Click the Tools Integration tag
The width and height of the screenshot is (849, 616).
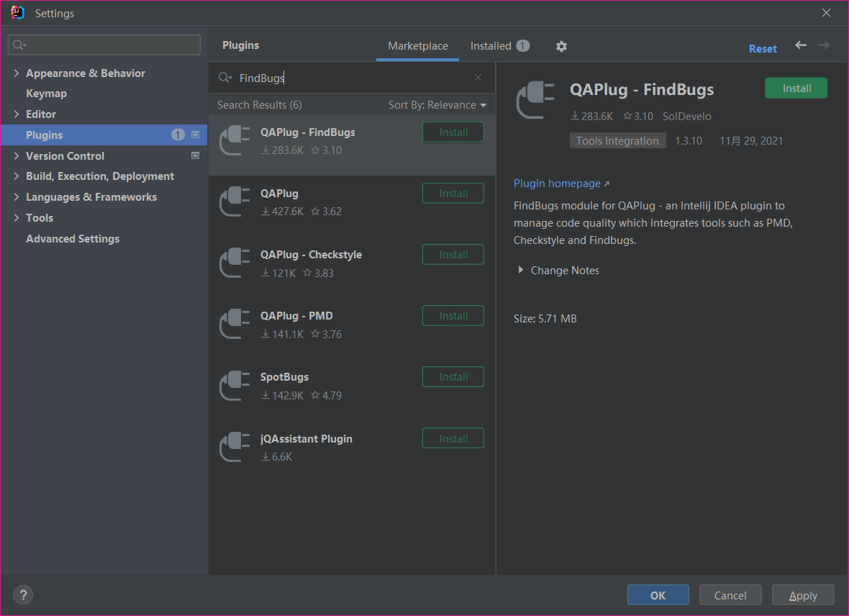[617, 141]
